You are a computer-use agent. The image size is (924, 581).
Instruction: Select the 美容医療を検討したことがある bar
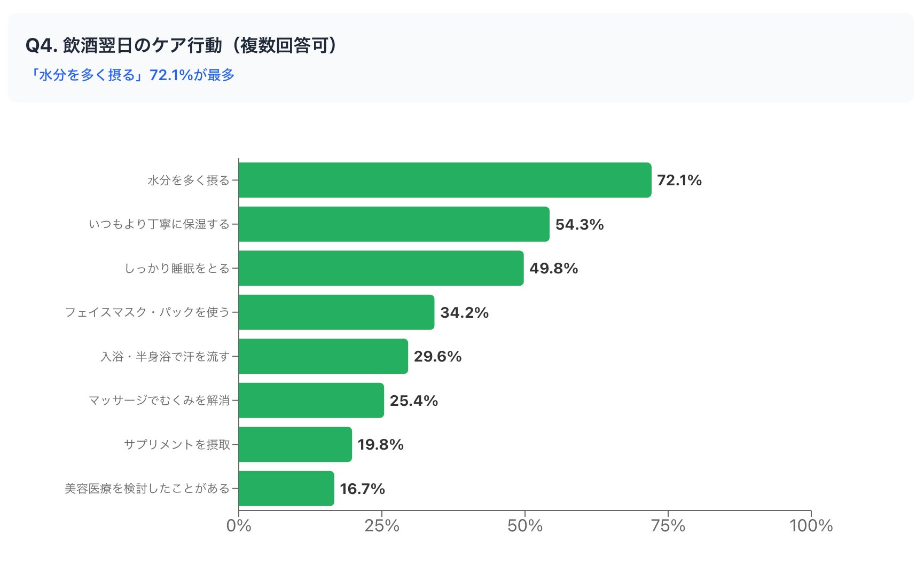pos(286,489)
